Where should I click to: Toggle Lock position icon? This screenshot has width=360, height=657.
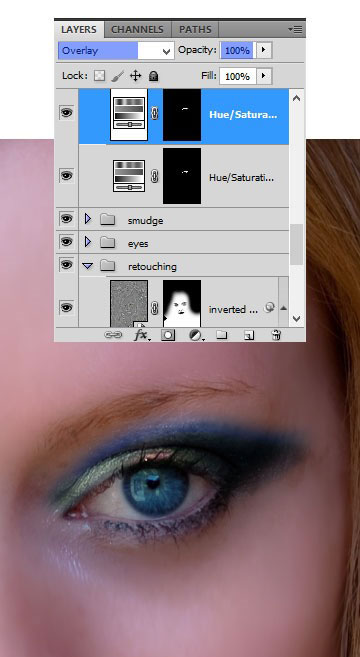click(x=135, y=76)
